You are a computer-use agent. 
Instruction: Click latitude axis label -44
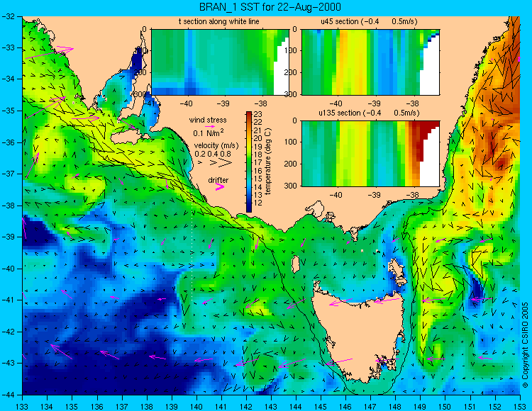click(7, 394)
